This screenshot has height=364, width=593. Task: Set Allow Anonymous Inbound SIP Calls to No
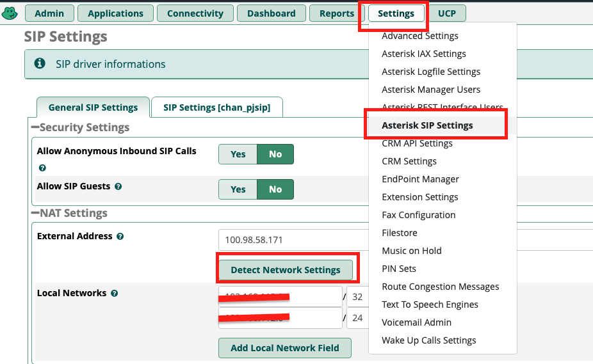[275, 154]
